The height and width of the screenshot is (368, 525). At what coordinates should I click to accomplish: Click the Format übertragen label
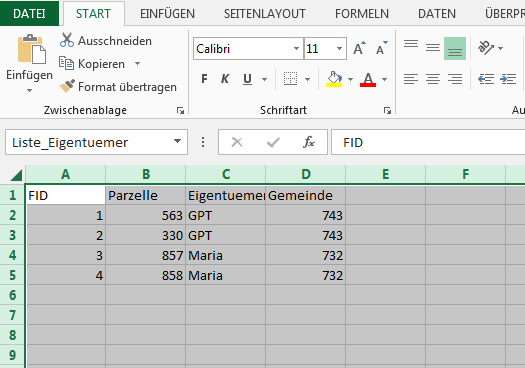[x=128, y=87]
